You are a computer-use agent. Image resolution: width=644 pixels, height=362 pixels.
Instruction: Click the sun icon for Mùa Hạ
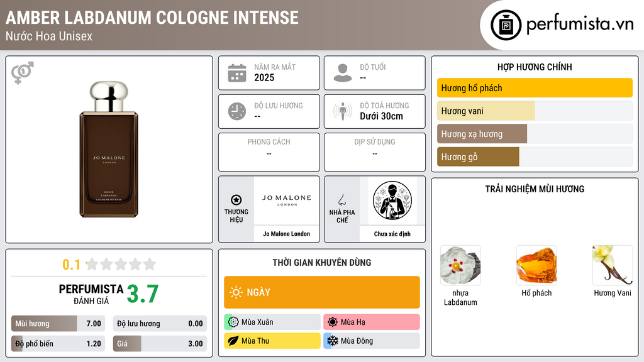333,322
